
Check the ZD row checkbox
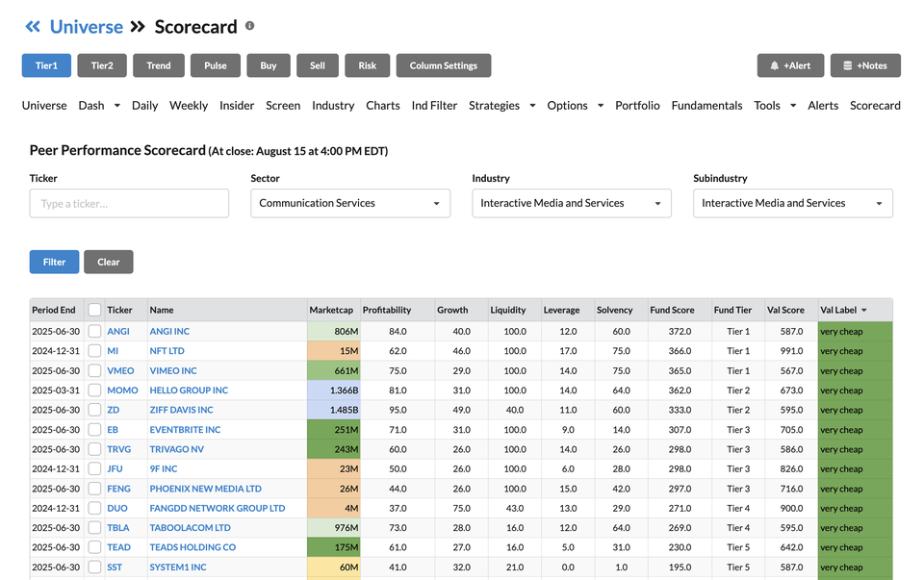[x=94, y=410]
